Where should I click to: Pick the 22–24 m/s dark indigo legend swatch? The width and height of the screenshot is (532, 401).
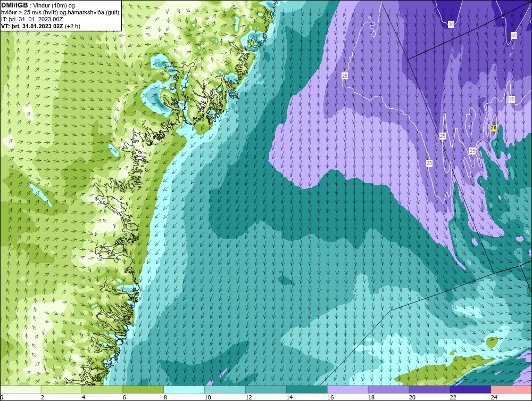470,389
